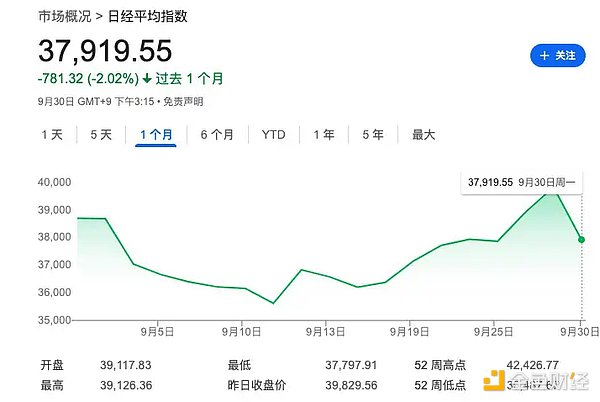The height and width of the screenshot is (402, 600).
Task: Click the chart's lowest dip point
Action: 273,303
